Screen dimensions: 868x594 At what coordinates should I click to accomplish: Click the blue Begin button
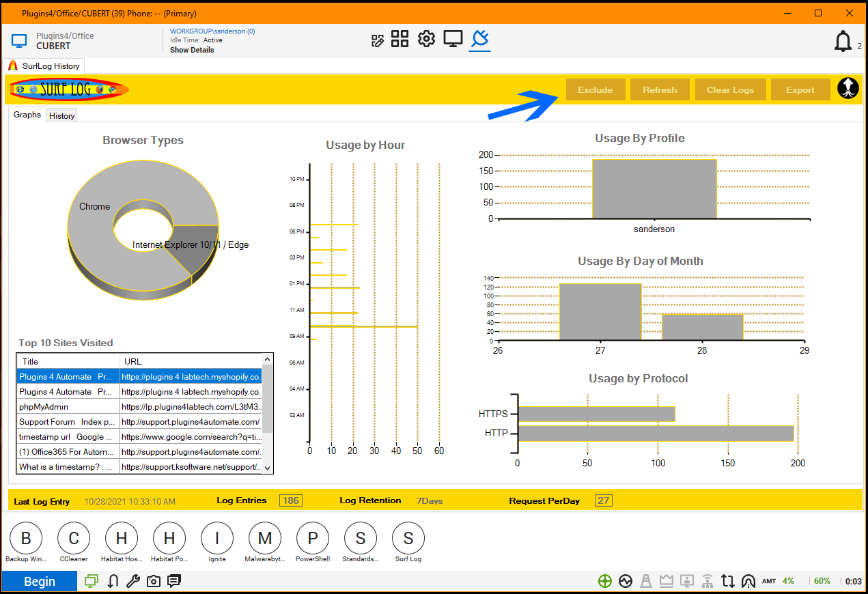coord(39,581)
